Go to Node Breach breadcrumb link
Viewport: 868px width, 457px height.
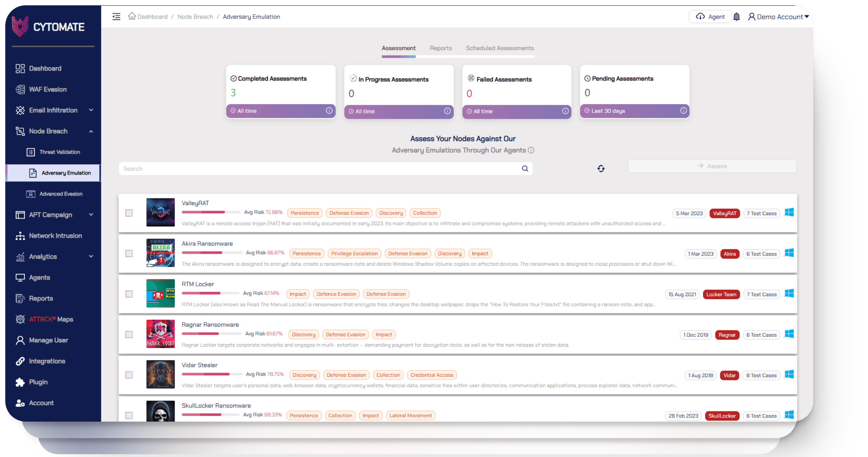(x=195, y=16)
